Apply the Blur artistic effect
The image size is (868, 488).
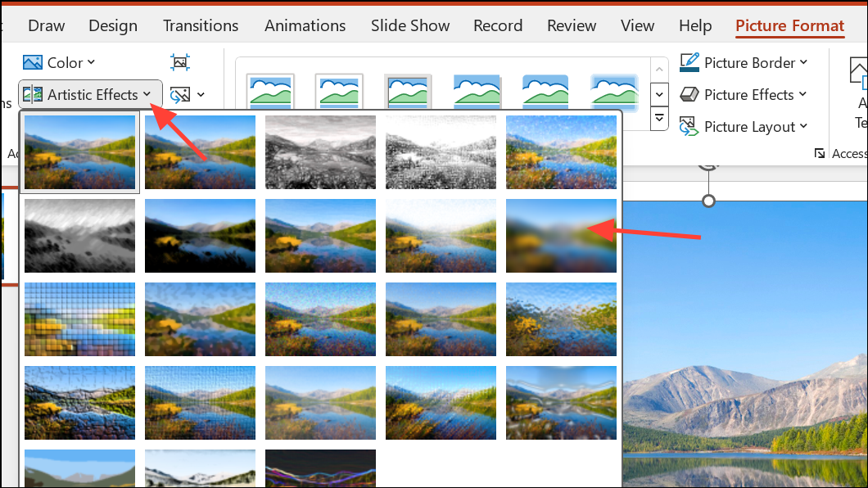click(561, 236)
